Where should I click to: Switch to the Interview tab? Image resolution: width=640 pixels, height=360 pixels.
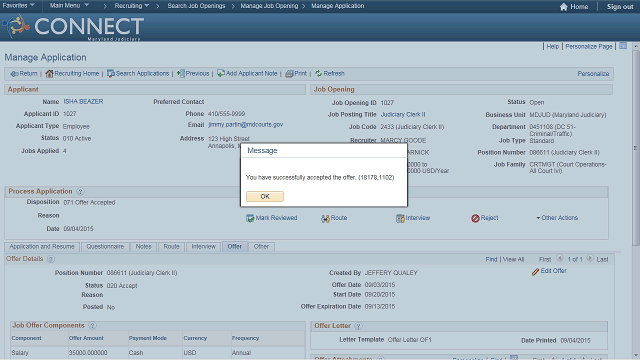click(x=203, y=247)
